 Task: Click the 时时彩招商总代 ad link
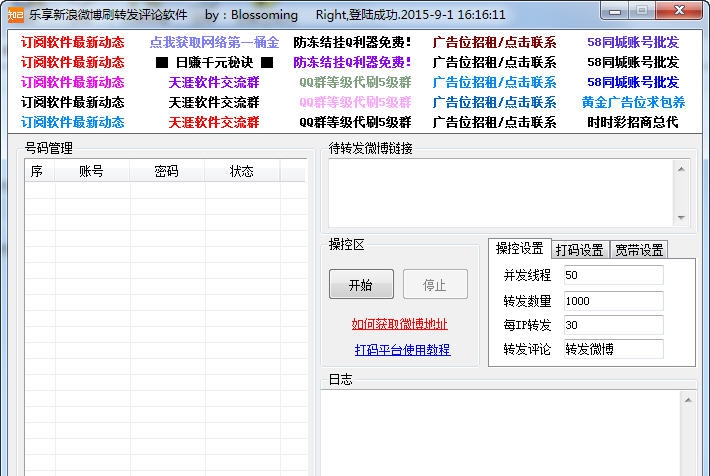[633, 123]
